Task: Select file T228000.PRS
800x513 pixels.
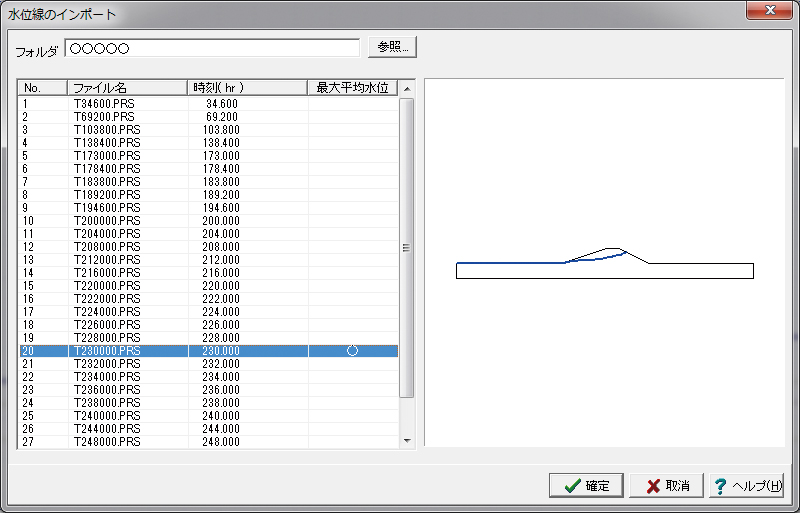Action: tap(107, 338)
